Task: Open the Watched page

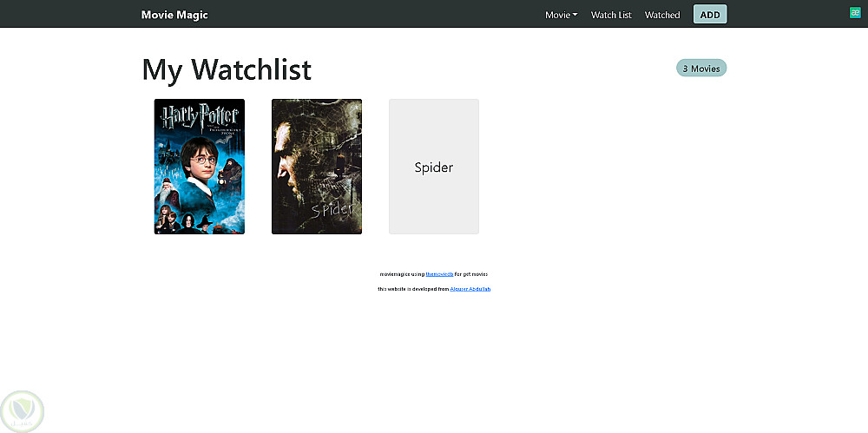Action: tap(662, 15)
